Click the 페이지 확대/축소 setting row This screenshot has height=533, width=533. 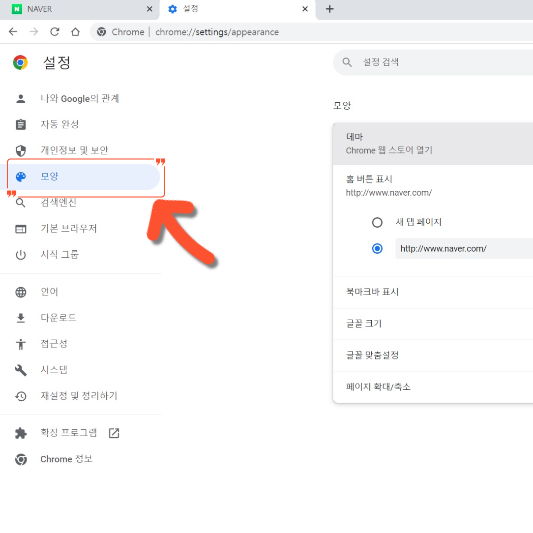click(x=433, y=387)
